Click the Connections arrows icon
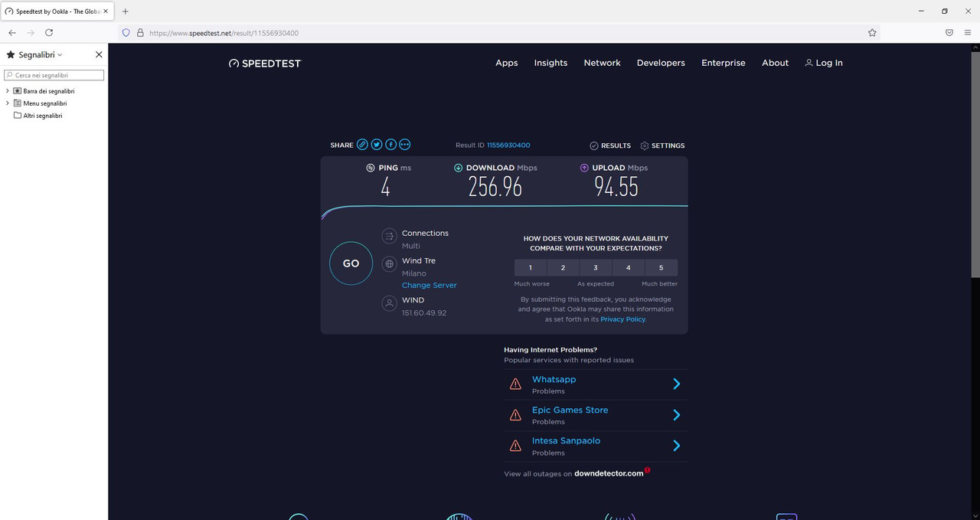Viewport: 980px width, 520px height. click(389, 236)
